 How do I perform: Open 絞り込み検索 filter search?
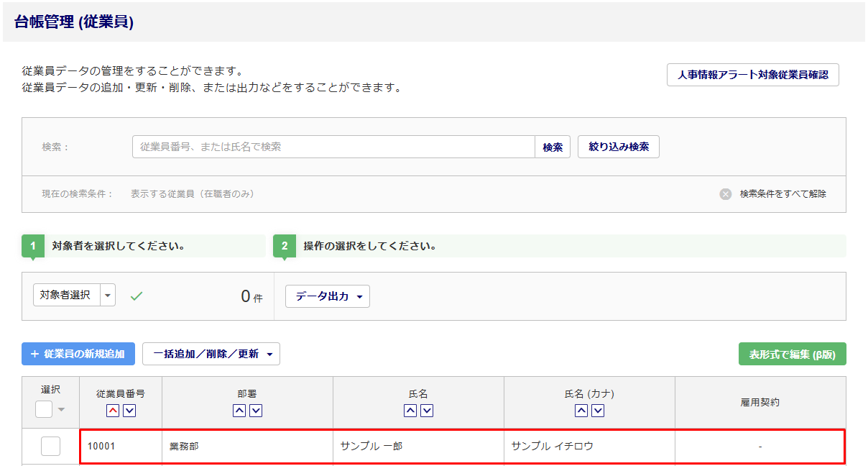pyautogui.click(x=619, y=147)
